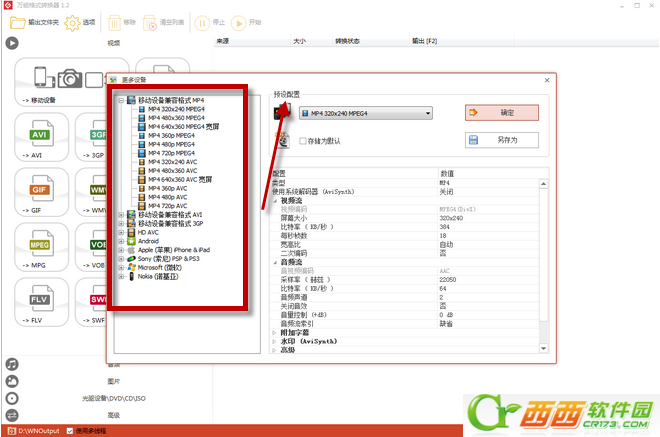Expand the AviSynth watermark settings group

point(274,341)
